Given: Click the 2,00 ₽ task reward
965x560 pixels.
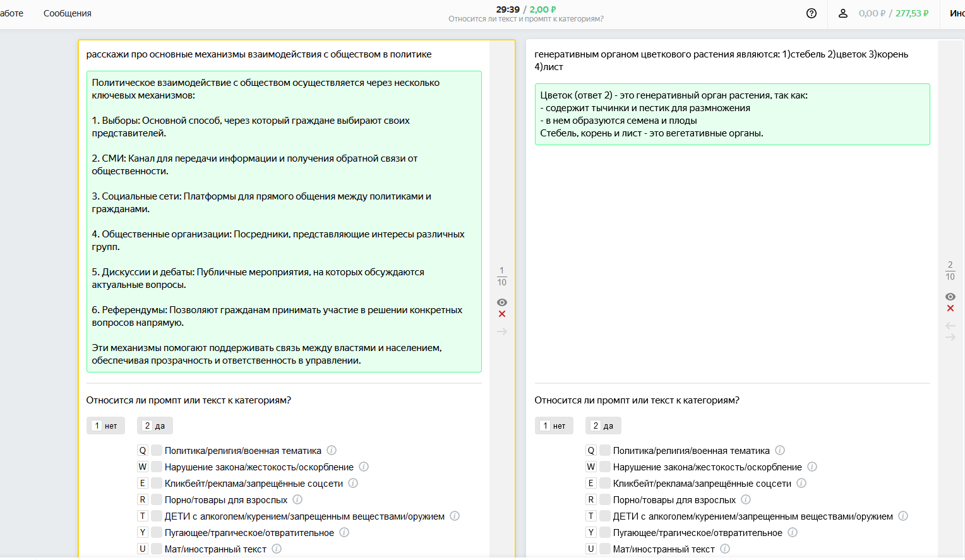Looking at the screenshot, I should pyautogui.click(x=543, y=9).
